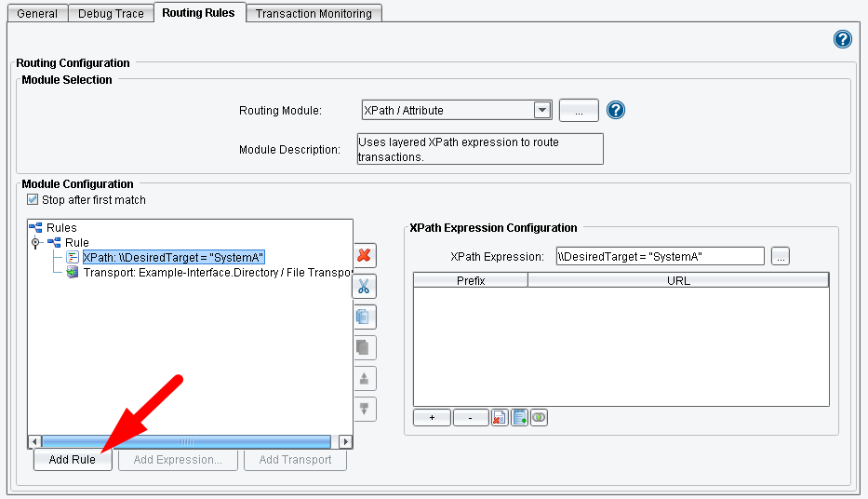Click the delete namespace icon below prefix table
Viewport: 868px width, 499px height.
pos(500,418)
